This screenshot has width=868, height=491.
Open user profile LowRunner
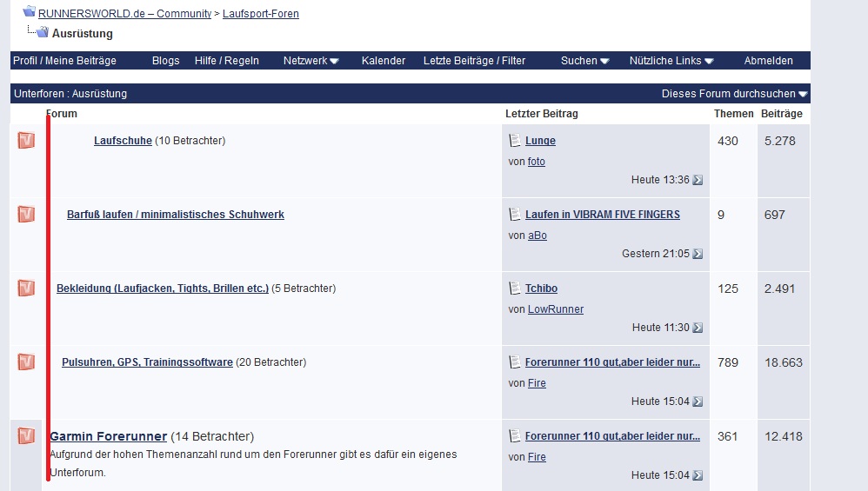coord(555,309)
